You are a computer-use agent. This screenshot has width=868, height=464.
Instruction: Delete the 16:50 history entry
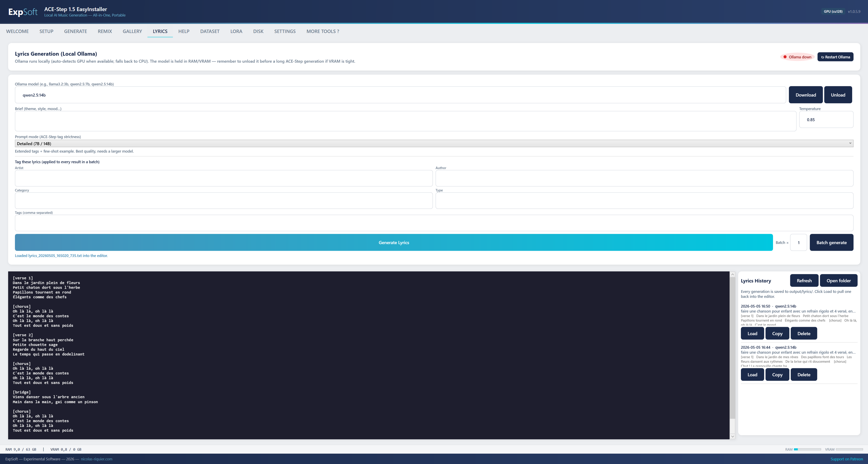804,333
